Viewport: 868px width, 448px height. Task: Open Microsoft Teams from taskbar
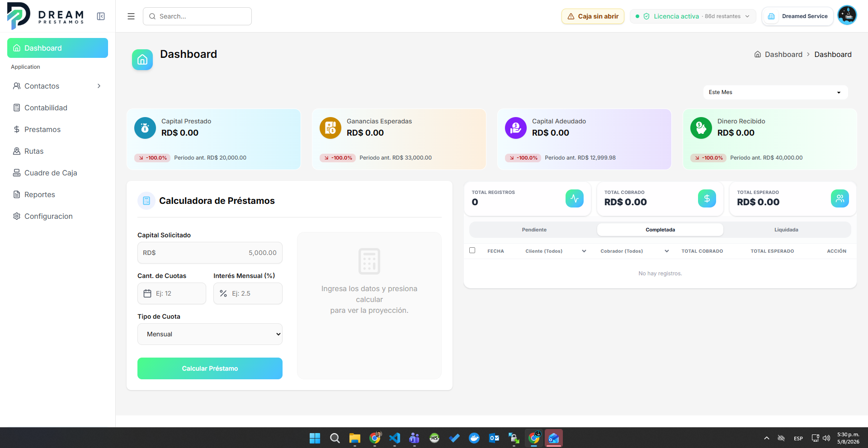(414, 438)
